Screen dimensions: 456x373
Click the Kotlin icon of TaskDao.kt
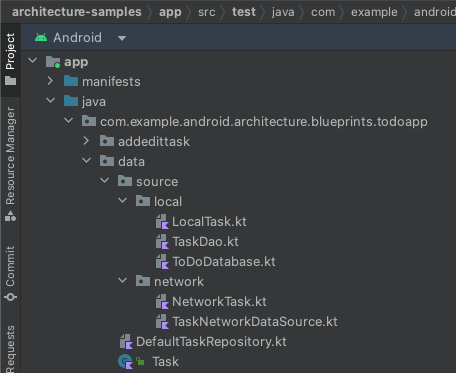pos(162,242)
